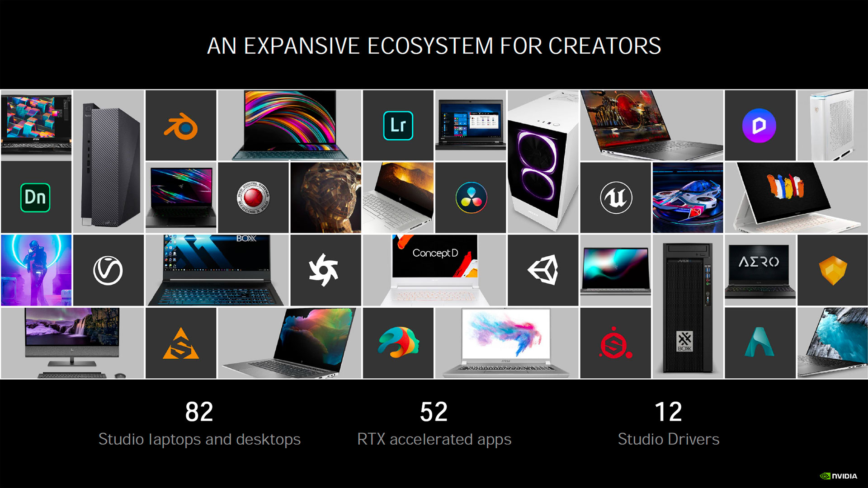Select the BOXX laptop thumbnail
868x488 pixels.
click(217, 270)
